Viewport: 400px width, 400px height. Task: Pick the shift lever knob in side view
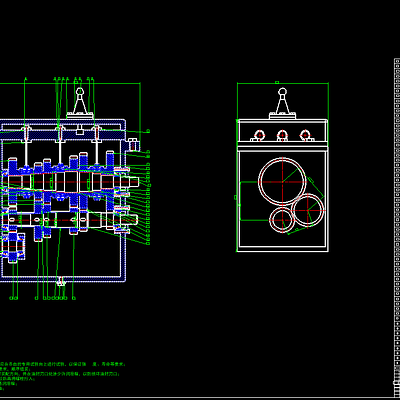[283, 91]
